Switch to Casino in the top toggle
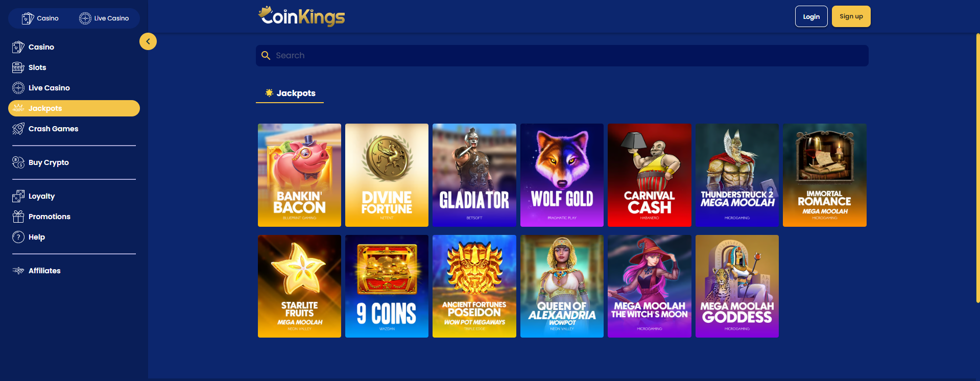The height and width of the screenshot is (381, 980). click(x=40, y=18)
